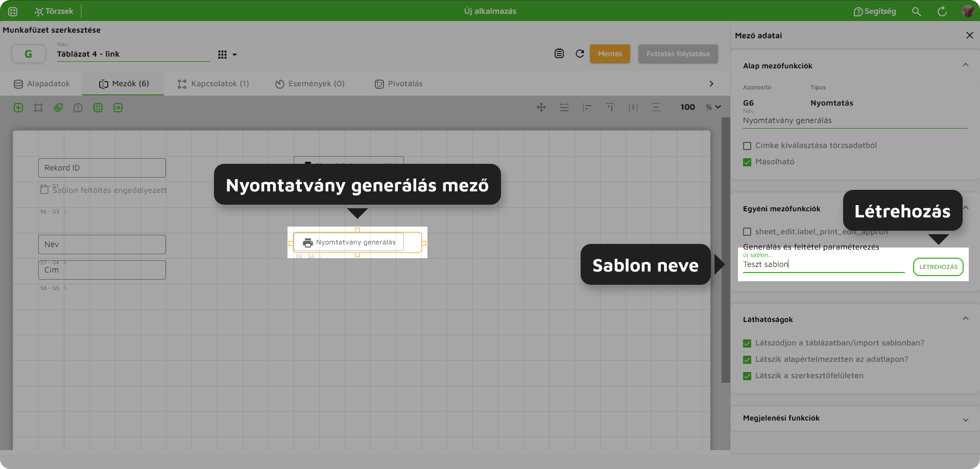Screen dimensions: 980x469
Task: Switch to the Alapadatok tab
Action: click(x=42, y=84)
